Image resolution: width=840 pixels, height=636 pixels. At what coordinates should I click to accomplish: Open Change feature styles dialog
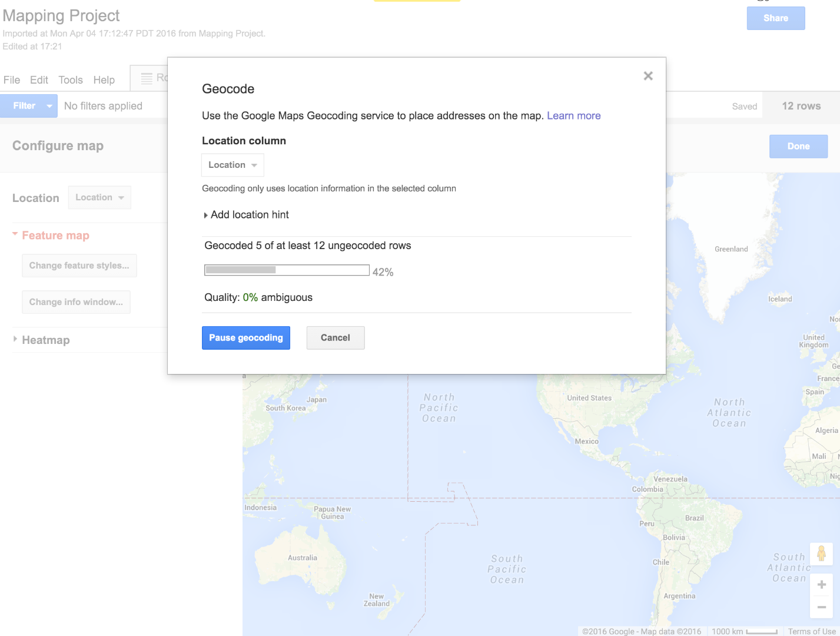tap(79, 266)
